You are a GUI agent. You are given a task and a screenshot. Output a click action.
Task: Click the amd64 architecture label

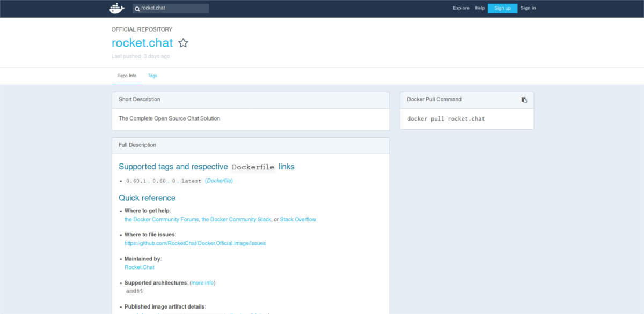(x=134, y=291)
